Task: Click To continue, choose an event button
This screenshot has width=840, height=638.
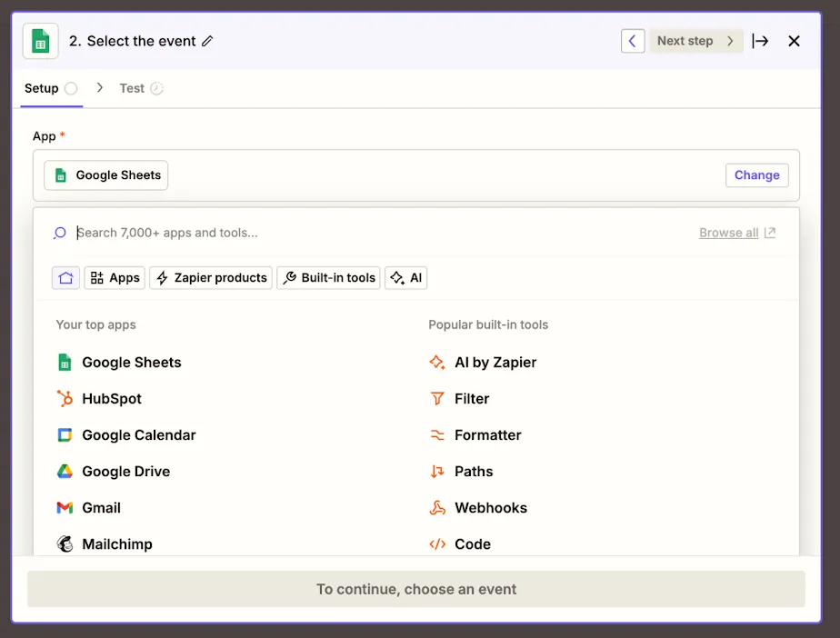Action: 416,589
